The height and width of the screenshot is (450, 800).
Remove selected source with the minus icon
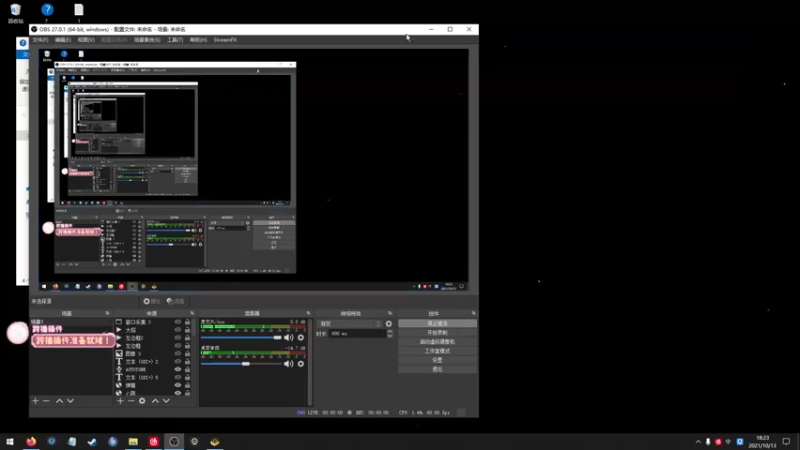click(x=131, y=401)
